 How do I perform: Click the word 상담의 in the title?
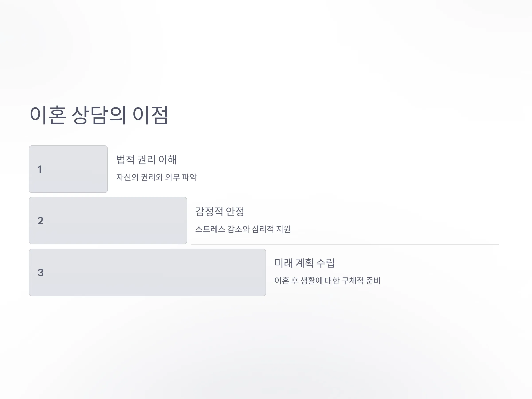point(99,115)
